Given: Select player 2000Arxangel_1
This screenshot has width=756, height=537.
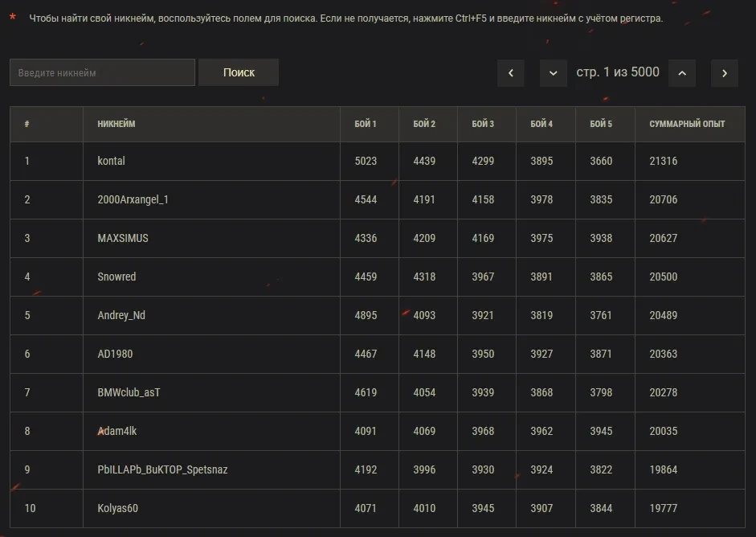Looking at the screenshot, I should (133, 199).
